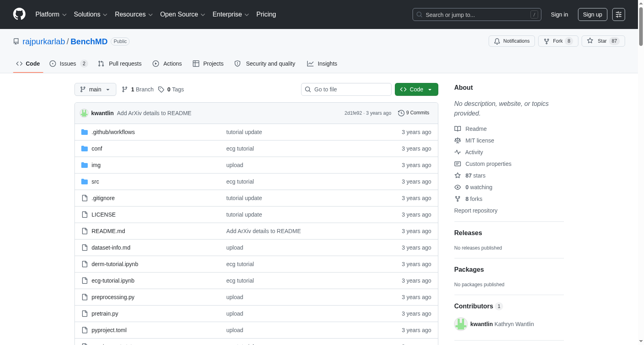The image size is (644, 345).
Task: Click the Go to file search box
Action: pos(346,89)
